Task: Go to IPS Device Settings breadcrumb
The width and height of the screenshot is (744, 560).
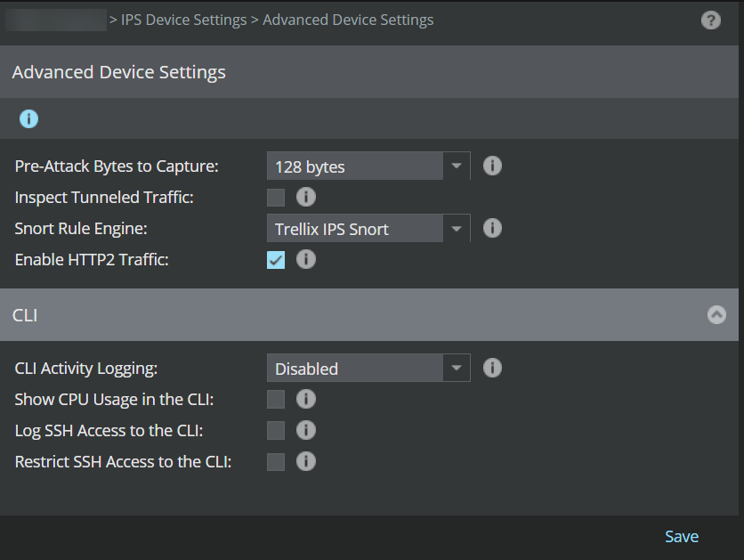Action: point(183,20)
